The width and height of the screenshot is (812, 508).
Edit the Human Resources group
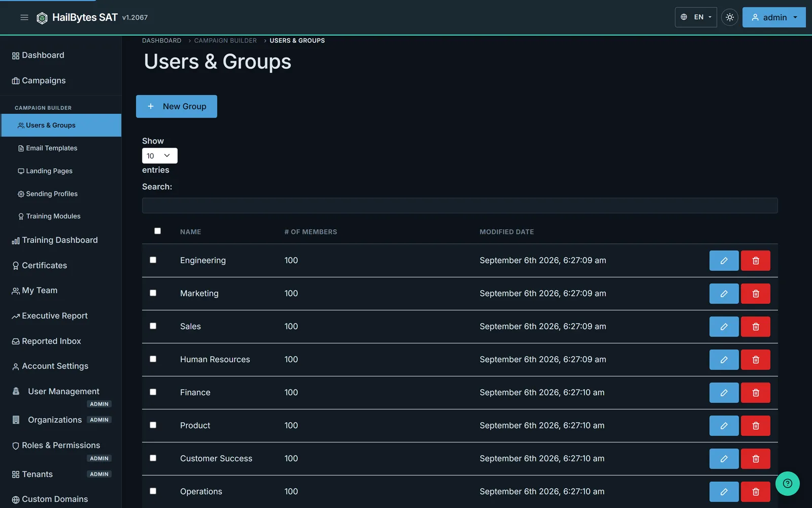[724, 360]
